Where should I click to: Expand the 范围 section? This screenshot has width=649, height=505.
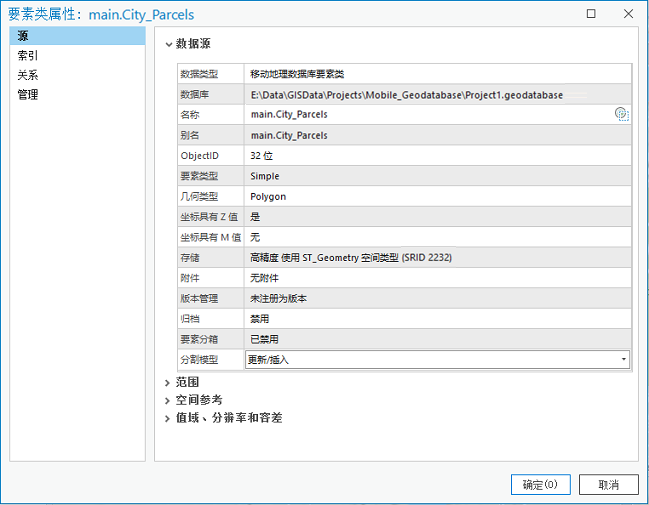coord(168,382)
